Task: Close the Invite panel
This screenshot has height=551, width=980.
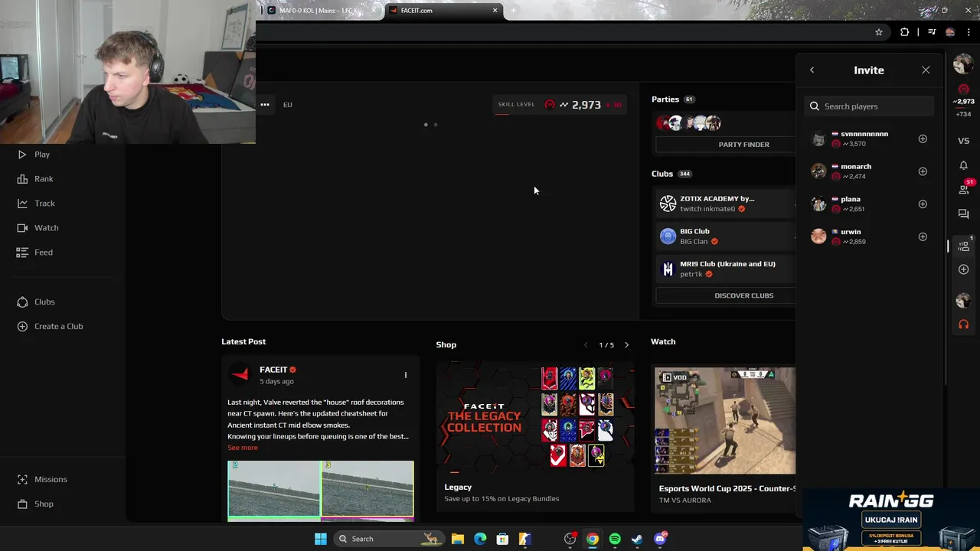Action: pos(926,70)
